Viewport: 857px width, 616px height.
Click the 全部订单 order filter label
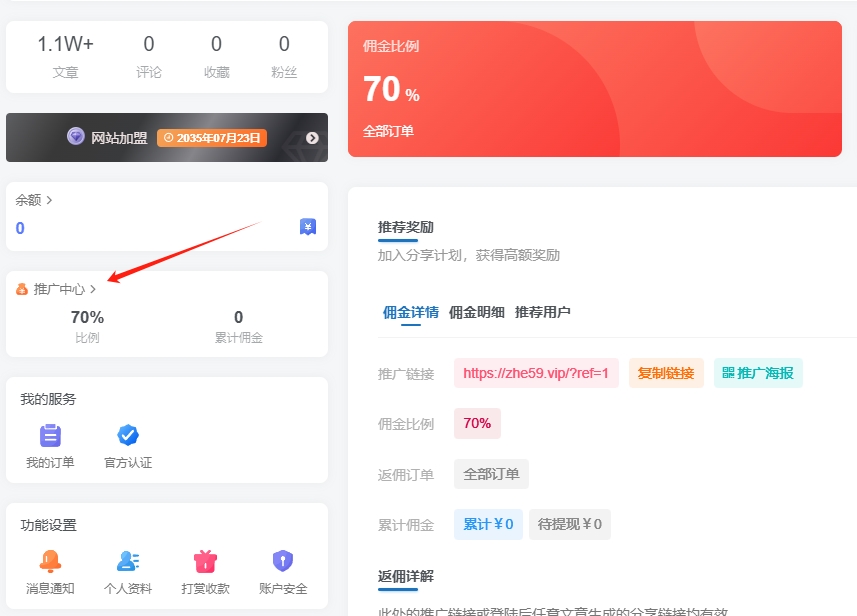pyautogui.click(x=491, y=474)
